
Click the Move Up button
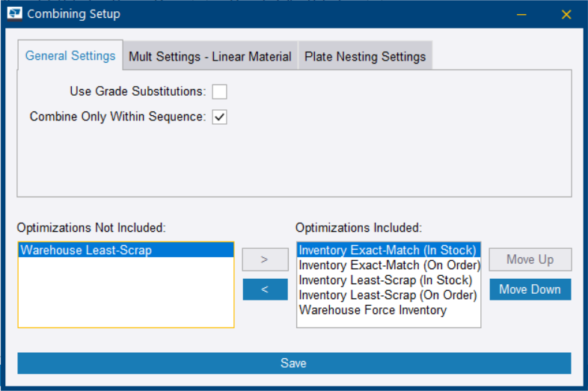(x=530, y=259)
